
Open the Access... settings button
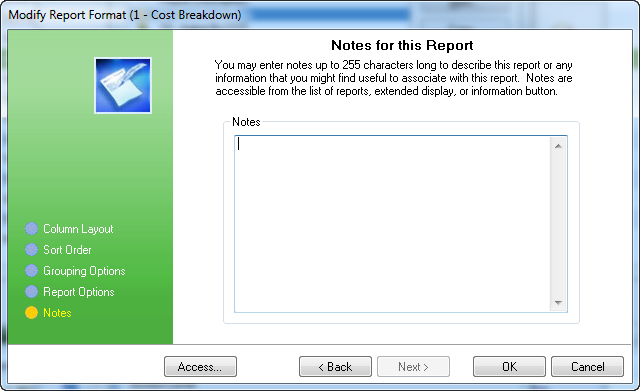click(200, 367)
